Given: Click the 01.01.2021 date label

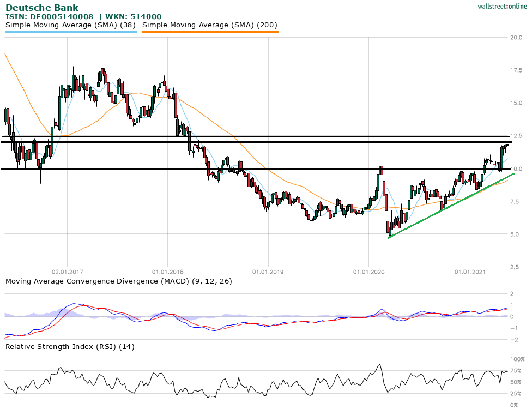Looking at the screenshot, I should (470, 271).
